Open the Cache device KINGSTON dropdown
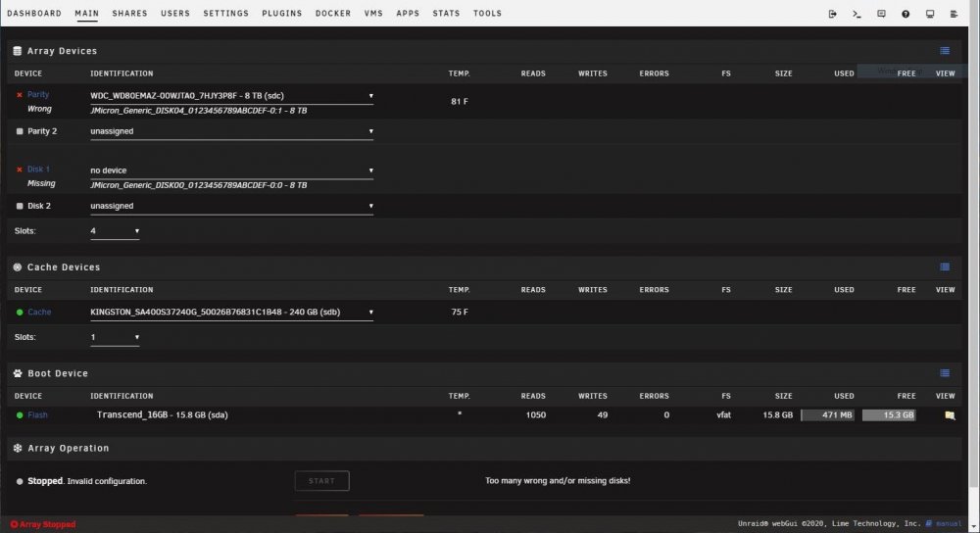 tap(232, 312)
